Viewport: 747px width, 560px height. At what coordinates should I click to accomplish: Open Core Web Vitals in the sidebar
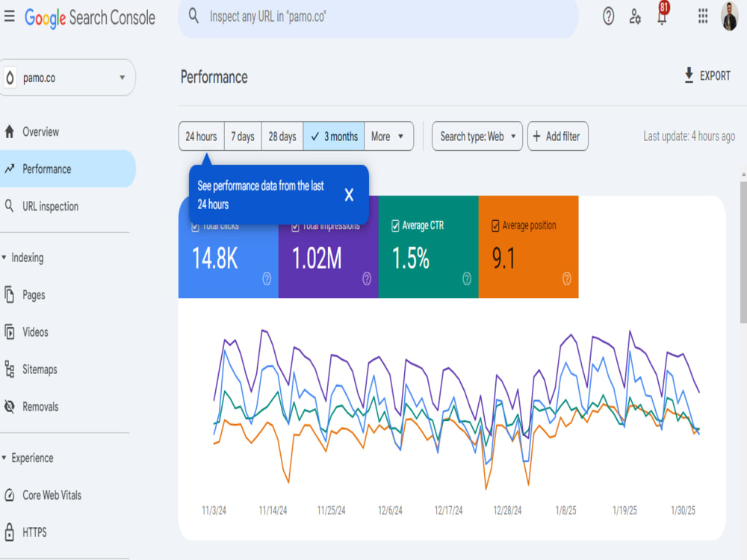(66, 495)
